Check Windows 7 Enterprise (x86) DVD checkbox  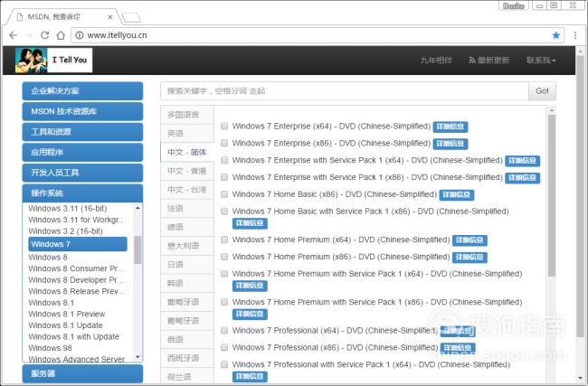click(x=224, y=143)
